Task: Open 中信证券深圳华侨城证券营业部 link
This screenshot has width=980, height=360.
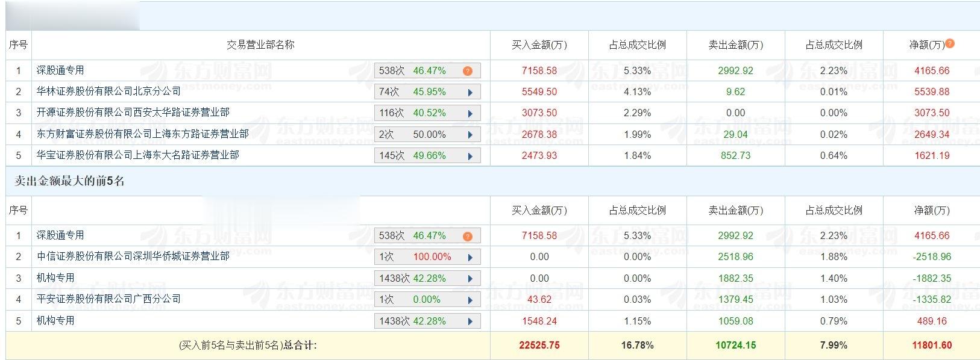Action: click(133, 256)
